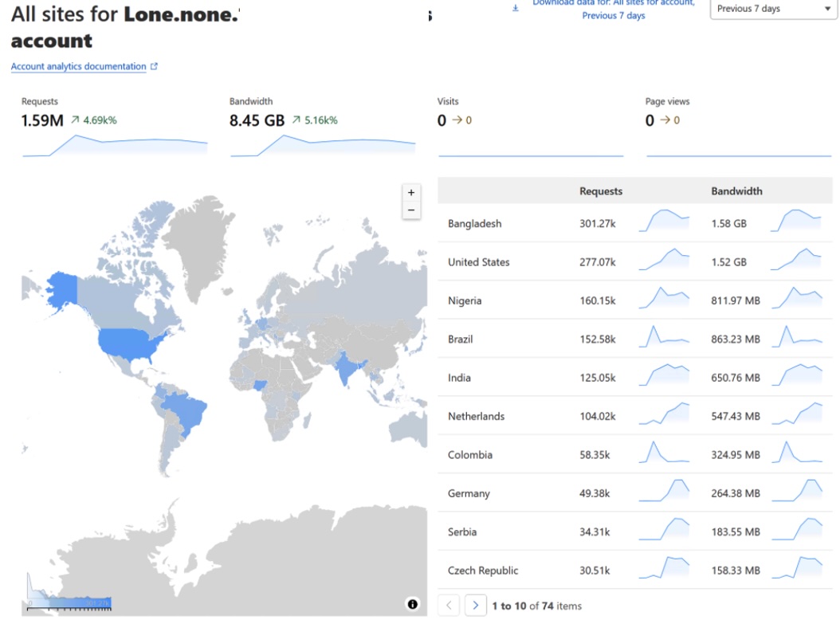Select the United States row name
The width and height of the screenshot is (840, 620).
[478, 262]
